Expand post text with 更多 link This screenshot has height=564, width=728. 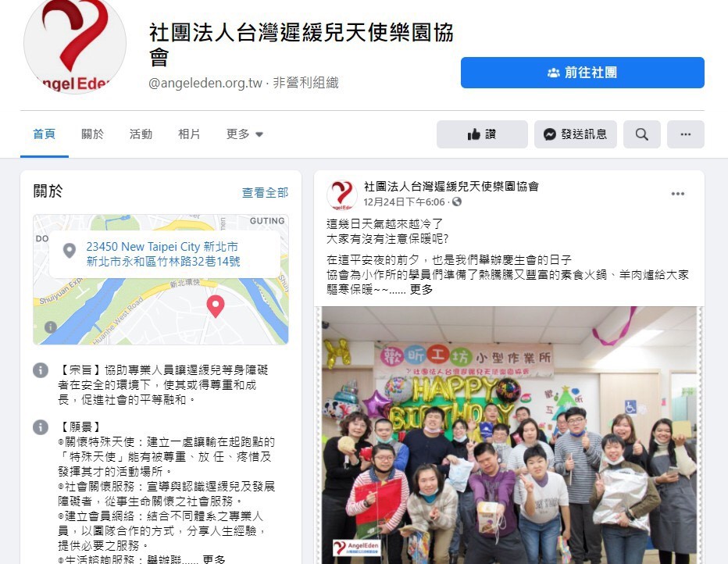tap(421, 290)
